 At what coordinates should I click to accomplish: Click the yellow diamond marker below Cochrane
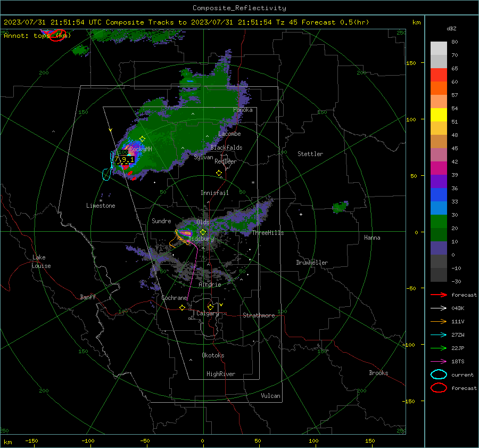(x=183, y=308)
